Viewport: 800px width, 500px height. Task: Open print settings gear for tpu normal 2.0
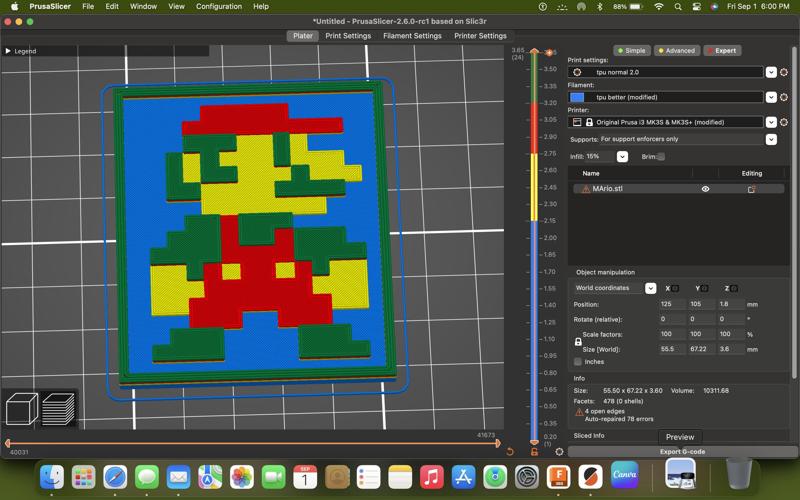pyautogui.click(x=784, y=72)
